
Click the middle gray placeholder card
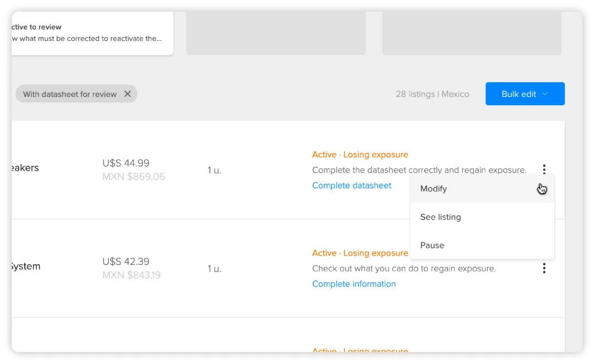point(275,33)
